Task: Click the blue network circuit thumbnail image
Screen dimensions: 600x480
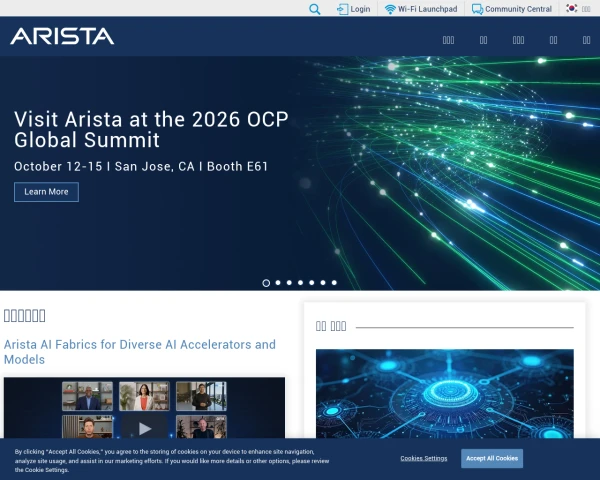Action: pyautogui.click(x=445, y=393)
